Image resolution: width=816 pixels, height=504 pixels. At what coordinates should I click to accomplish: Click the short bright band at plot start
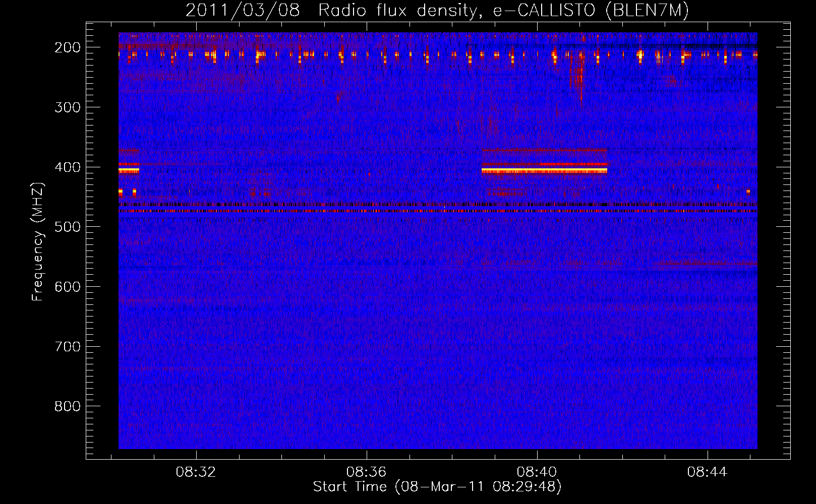(129, 170)
